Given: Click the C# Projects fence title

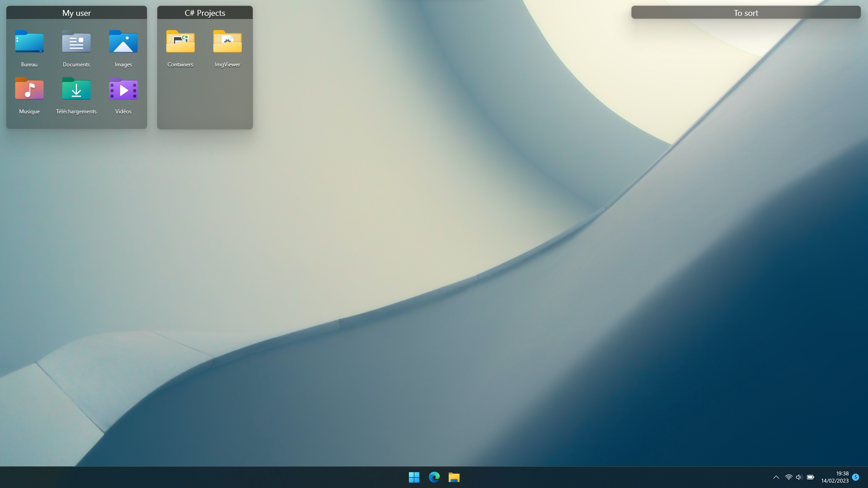Looking at the screenshot, I should (205, 12).
